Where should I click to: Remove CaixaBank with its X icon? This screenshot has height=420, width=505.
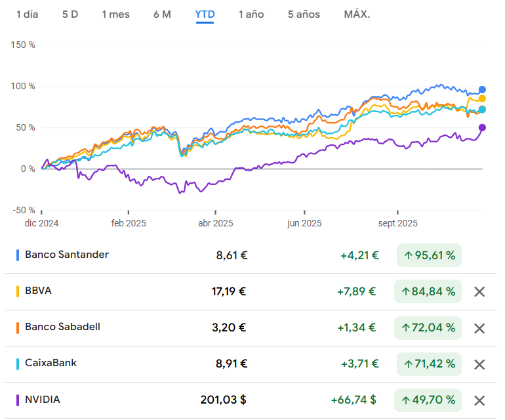479,364
